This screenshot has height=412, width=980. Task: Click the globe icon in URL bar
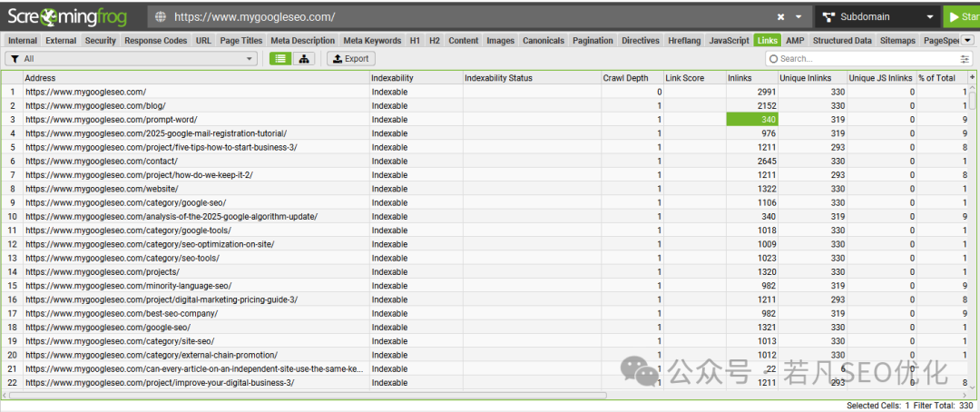tap(162, 17)
